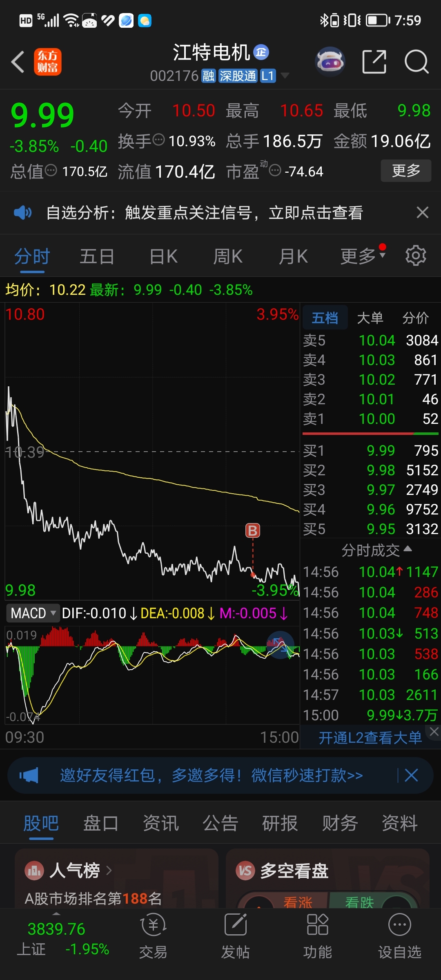441x980 pixels.
Task: Select the 看涨 bullish vote option
Action: (x=297, y=902)
